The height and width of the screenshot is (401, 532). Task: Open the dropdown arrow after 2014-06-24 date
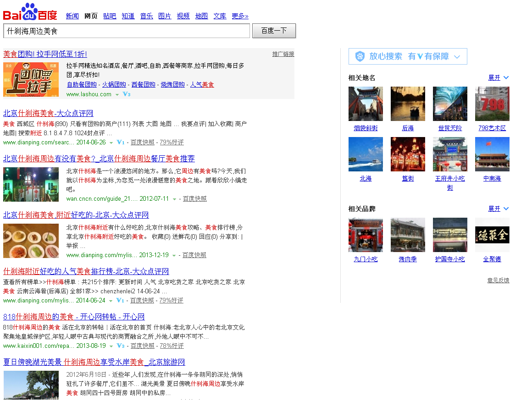(111, 301)
